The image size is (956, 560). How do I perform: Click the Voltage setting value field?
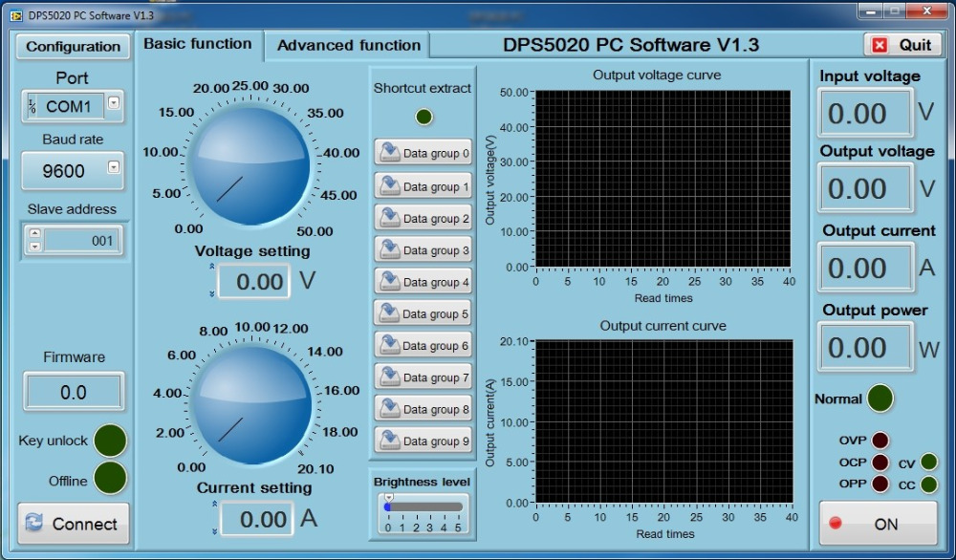pyautogui.click(x=253, y=281)
